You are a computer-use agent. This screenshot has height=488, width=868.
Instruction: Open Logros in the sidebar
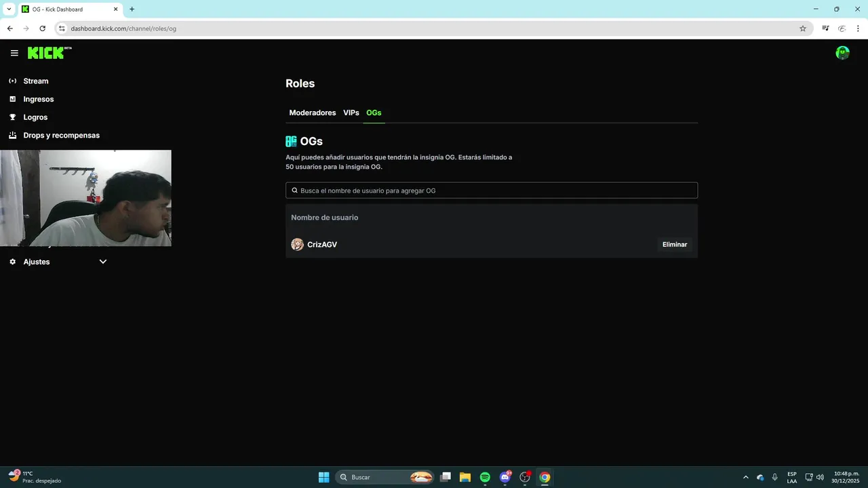(x=35, y=117)
